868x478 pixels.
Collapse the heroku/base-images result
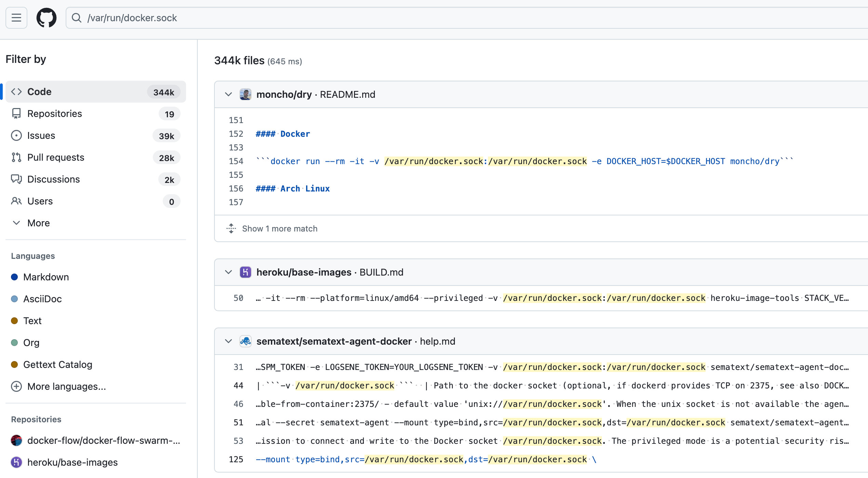point(228,272)
